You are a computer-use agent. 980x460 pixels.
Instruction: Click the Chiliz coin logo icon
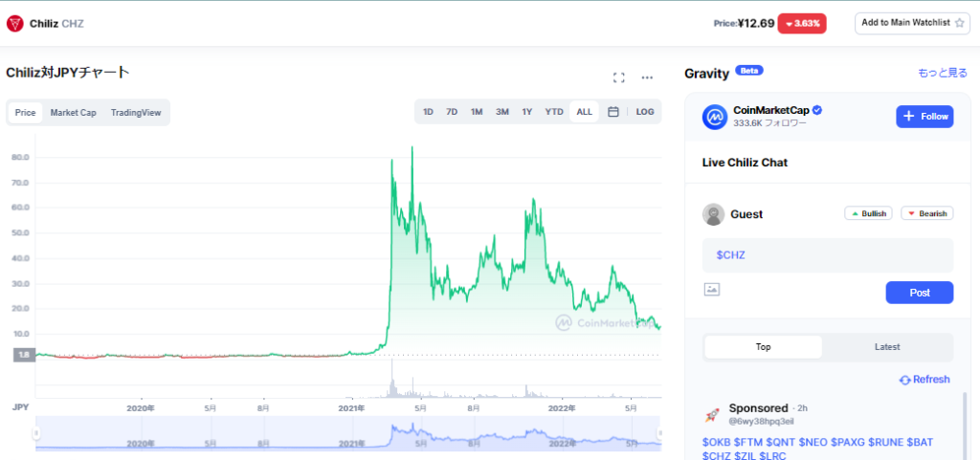[15, 23]
